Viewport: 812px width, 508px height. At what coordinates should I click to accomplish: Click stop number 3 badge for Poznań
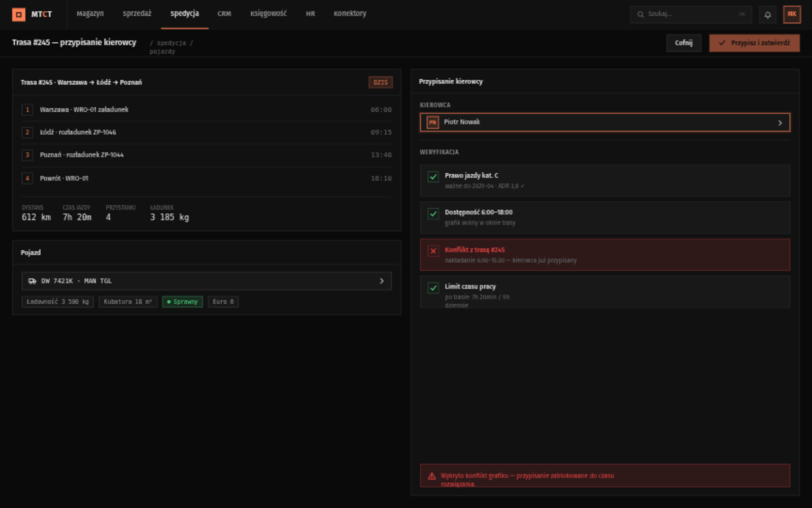pos(27,155)
